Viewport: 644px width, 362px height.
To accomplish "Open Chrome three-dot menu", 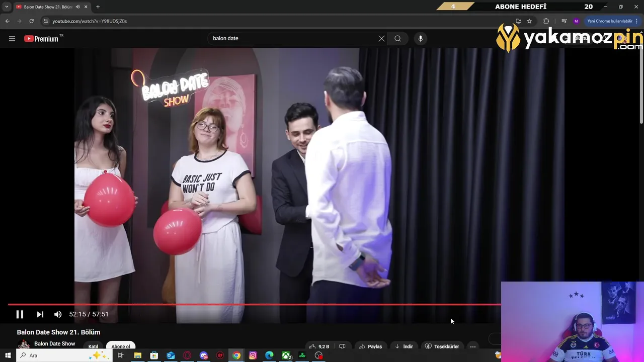I will [x=637, y=21].
